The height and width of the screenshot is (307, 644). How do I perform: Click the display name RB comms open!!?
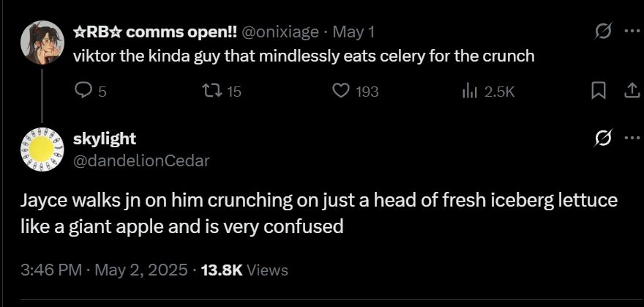tap(155, 32)
